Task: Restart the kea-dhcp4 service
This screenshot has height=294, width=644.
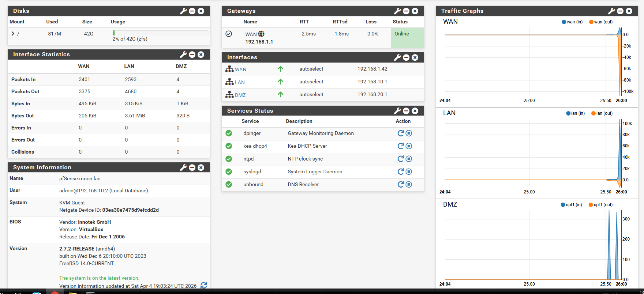Action: (401, 146)
